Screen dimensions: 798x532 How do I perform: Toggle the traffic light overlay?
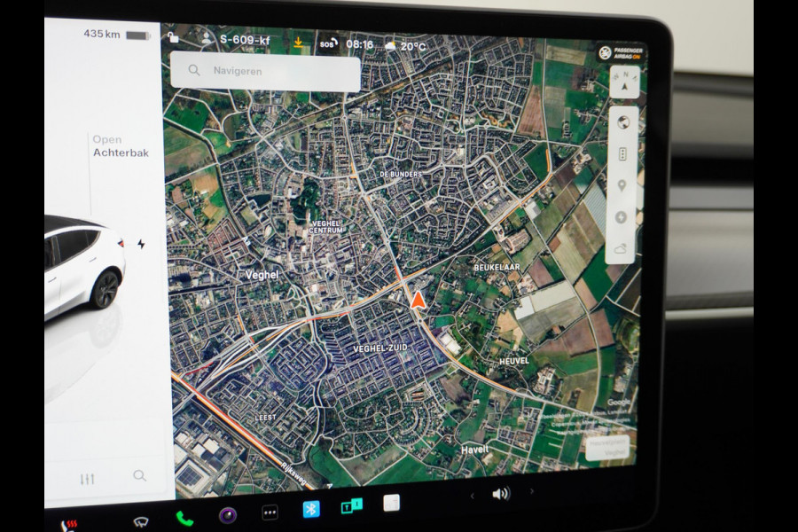pyautogui.click(x=622, y=154)
